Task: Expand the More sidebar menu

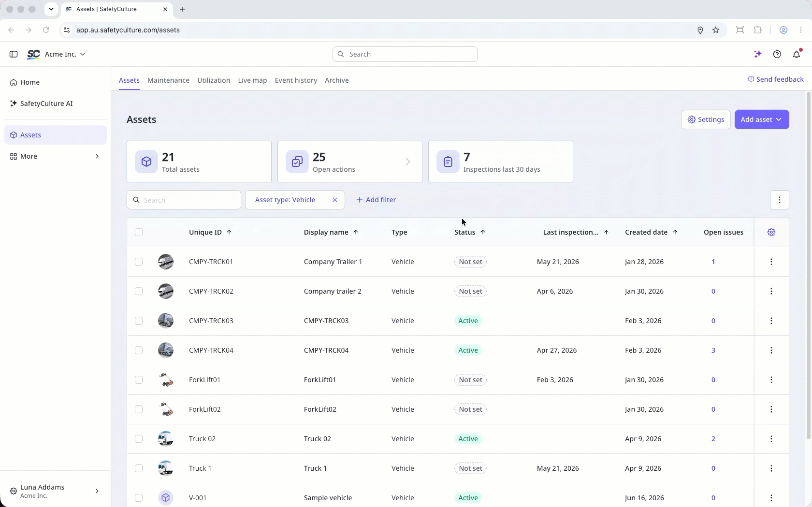Action: [x=55, y=156]
